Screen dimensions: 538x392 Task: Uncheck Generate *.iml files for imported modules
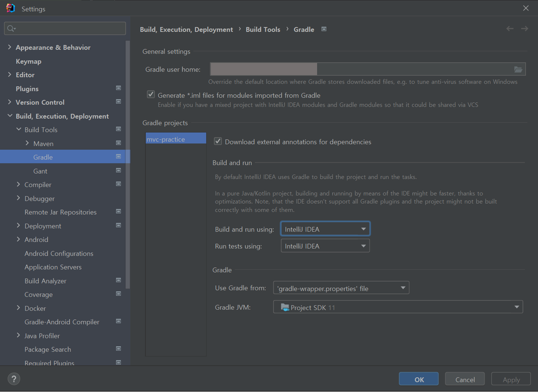click(150, 94)
